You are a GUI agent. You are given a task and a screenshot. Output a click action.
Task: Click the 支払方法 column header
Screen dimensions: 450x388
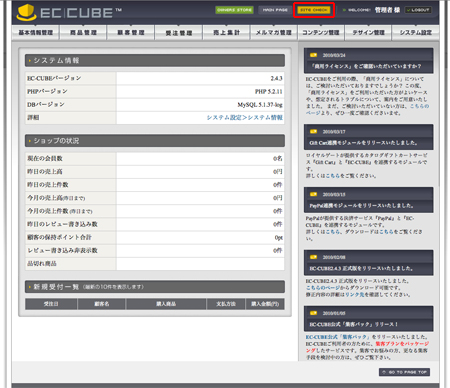click(226, 304)
